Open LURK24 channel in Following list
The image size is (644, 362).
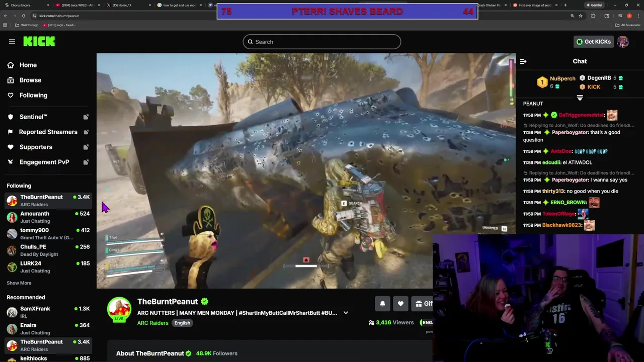[x=48, y=267]
